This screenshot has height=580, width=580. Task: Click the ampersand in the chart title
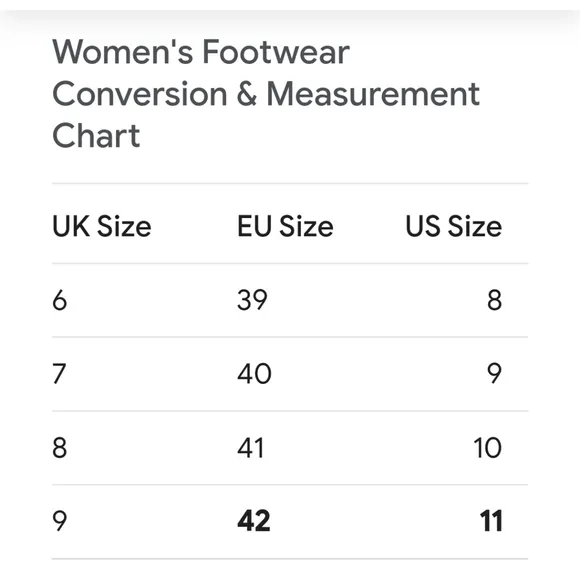point(247,94)
